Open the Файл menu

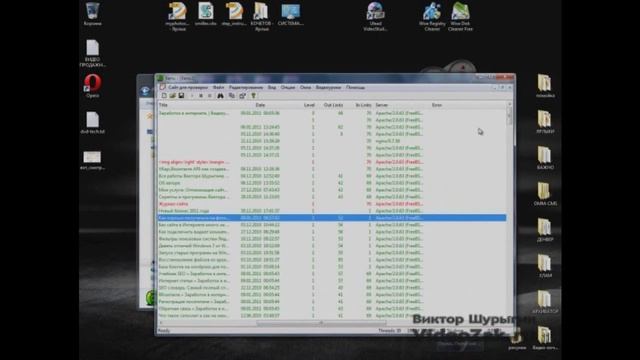click(x=218, y=87)
